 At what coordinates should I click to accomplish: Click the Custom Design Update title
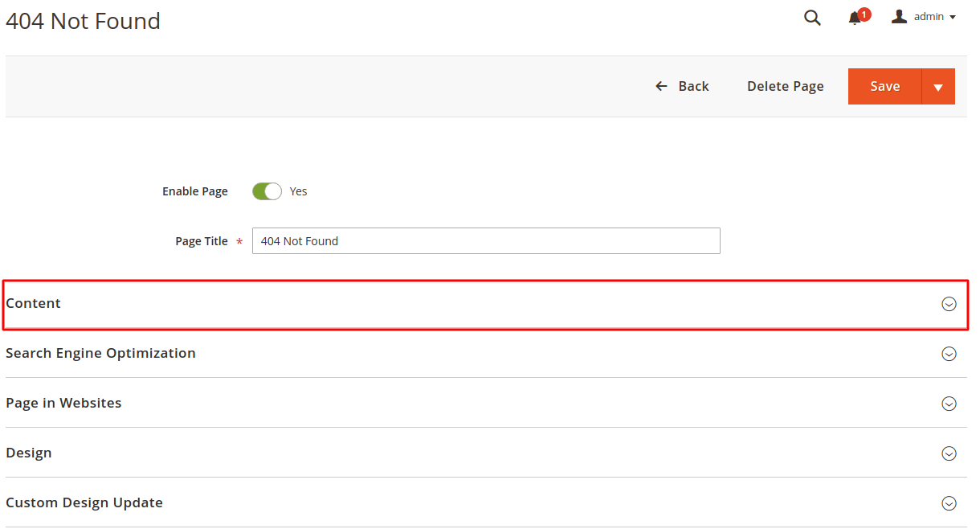[84, 502]
